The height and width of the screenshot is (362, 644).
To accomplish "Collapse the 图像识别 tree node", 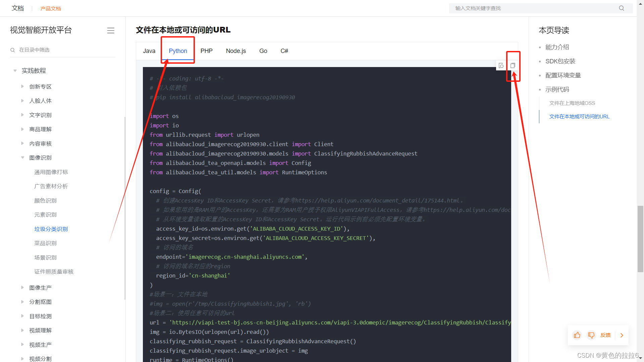I will tap(22, 158).
